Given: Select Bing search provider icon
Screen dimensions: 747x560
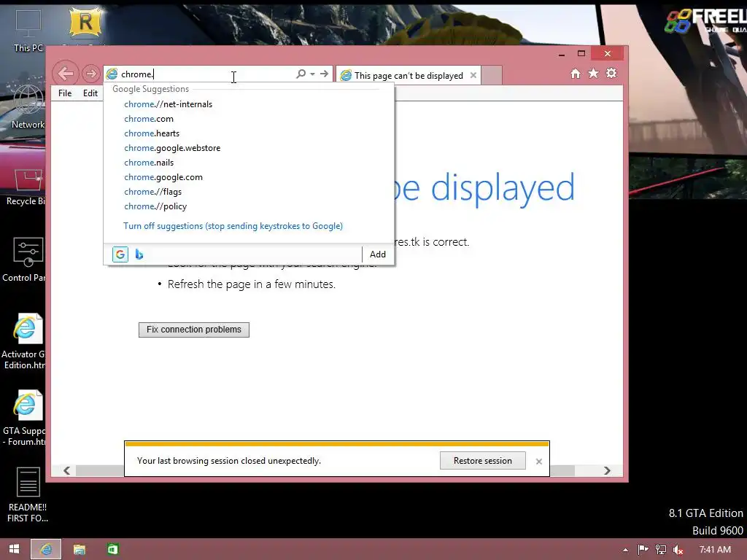Looking at the screenshot, I should tap(139, 254).
